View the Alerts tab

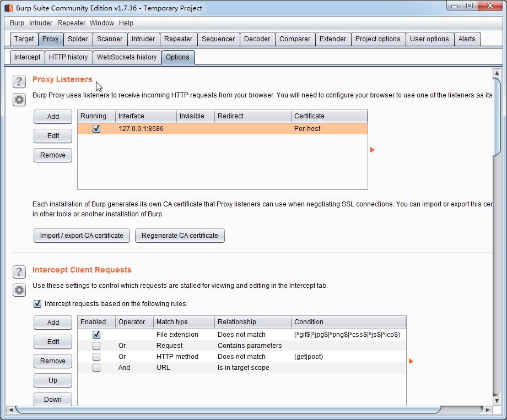click(x=467, y=39)
